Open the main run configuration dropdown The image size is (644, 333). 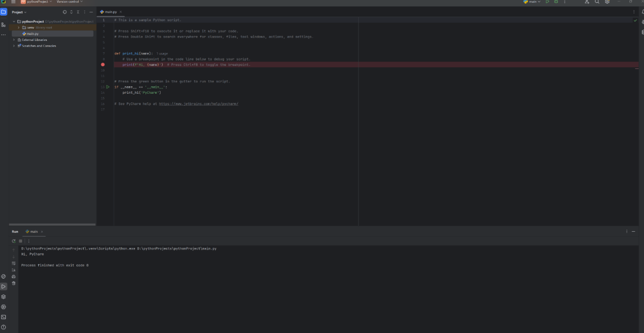coord(532,2)
